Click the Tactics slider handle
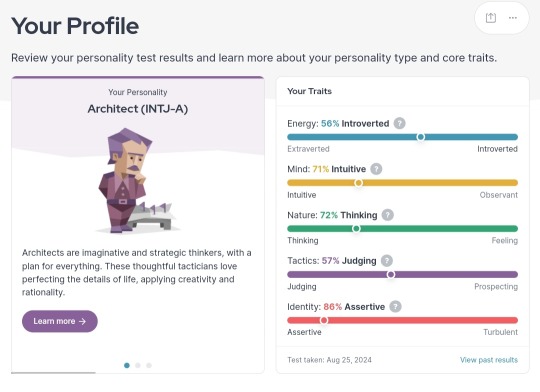Screen dimensions: 540x392 391,275
